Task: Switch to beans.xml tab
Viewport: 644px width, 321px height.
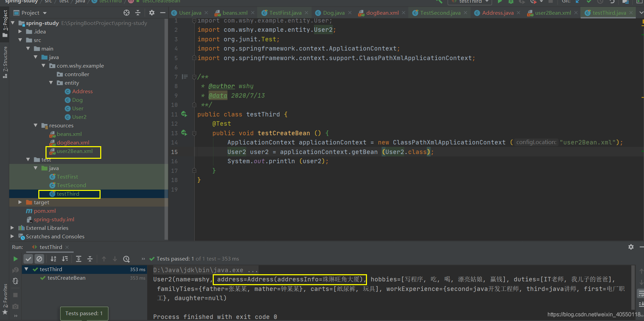Action: click(235, 13)
